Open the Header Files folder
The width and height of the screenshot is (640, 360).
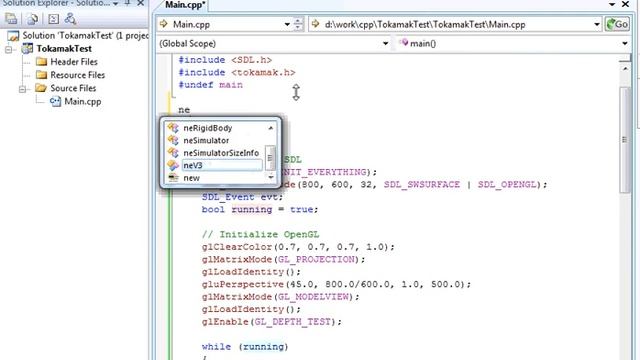click(74, 62)
